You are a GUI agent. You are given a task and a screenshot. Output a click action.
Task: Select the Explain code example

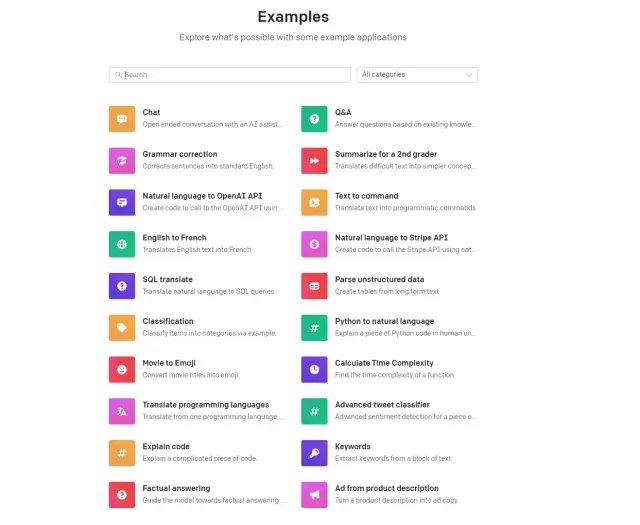(x=166, y=447)
